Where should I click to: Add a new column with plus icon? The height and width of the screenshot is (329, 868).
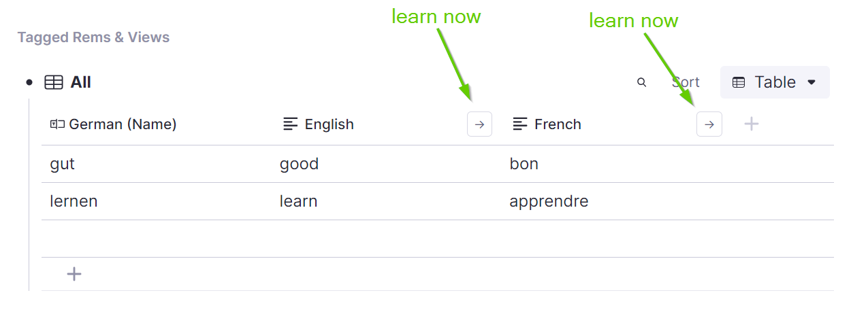pyautogui.click(x=751, y=124)
